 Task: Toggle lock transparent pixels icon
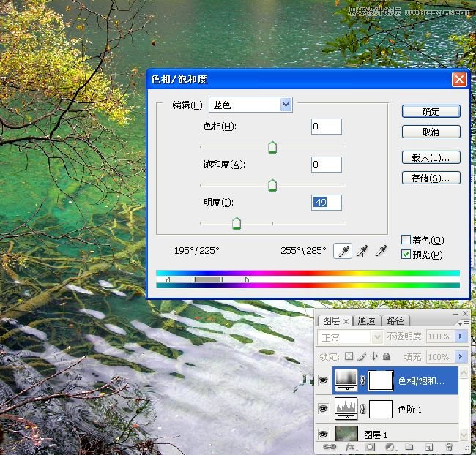(x=349, y=356)
